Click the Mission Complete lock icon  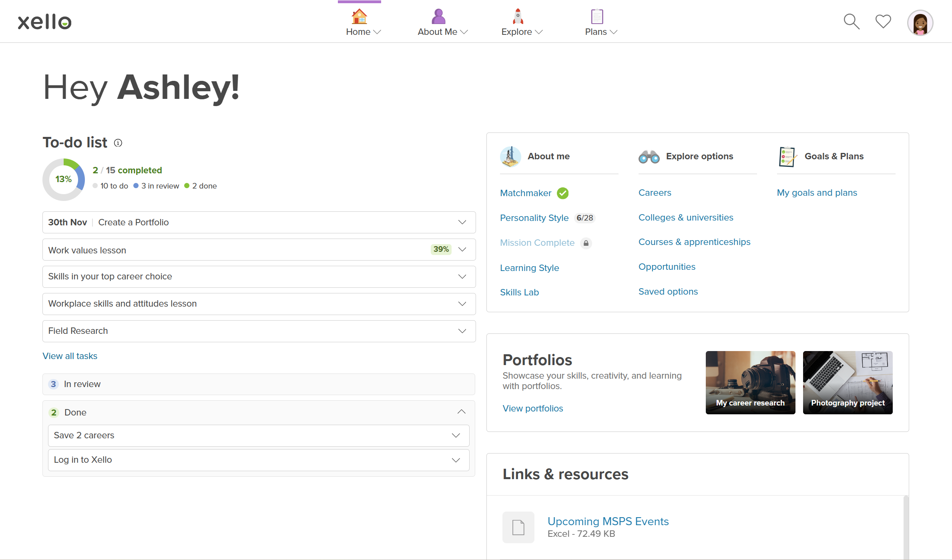[x=586, y=243]
